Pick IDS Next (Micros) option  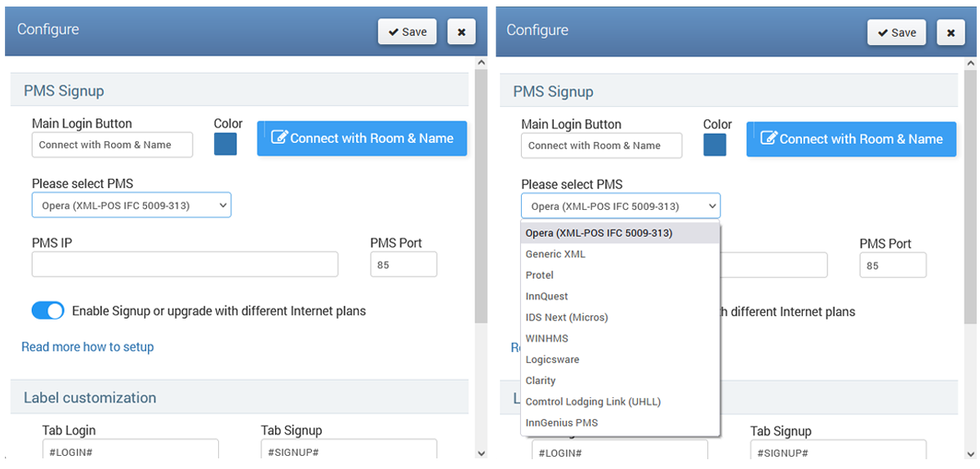pos(567,317)
